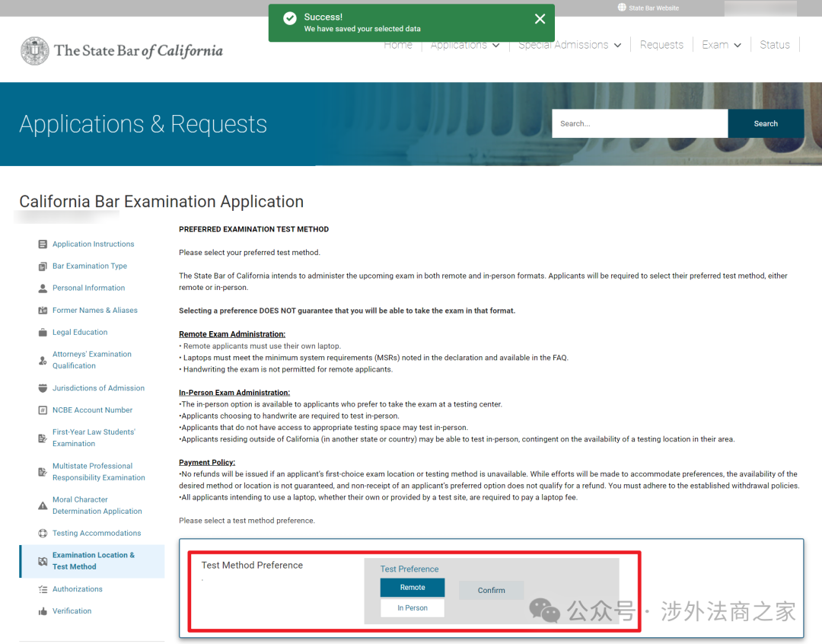Go to Legal Education section
This screenshot has height=644, width=822.
pyautogui.click(x=80, y=333)
